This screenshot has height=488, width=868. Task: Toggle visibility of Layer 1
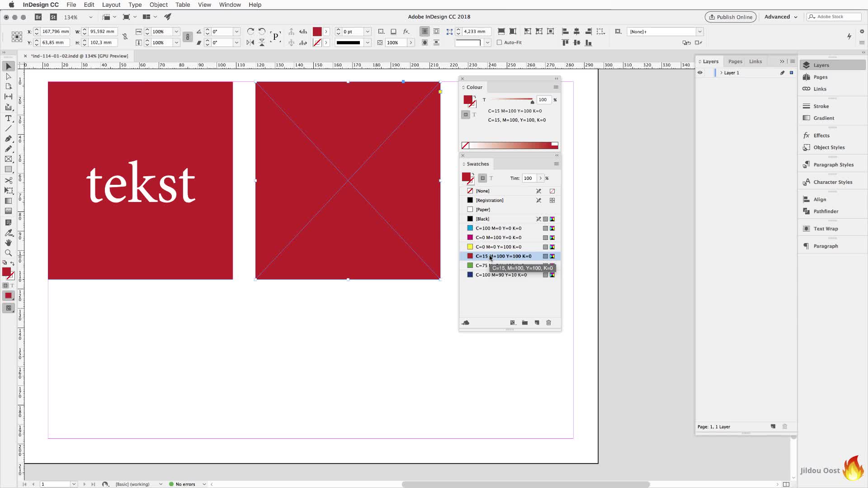[x=700, y=73]
